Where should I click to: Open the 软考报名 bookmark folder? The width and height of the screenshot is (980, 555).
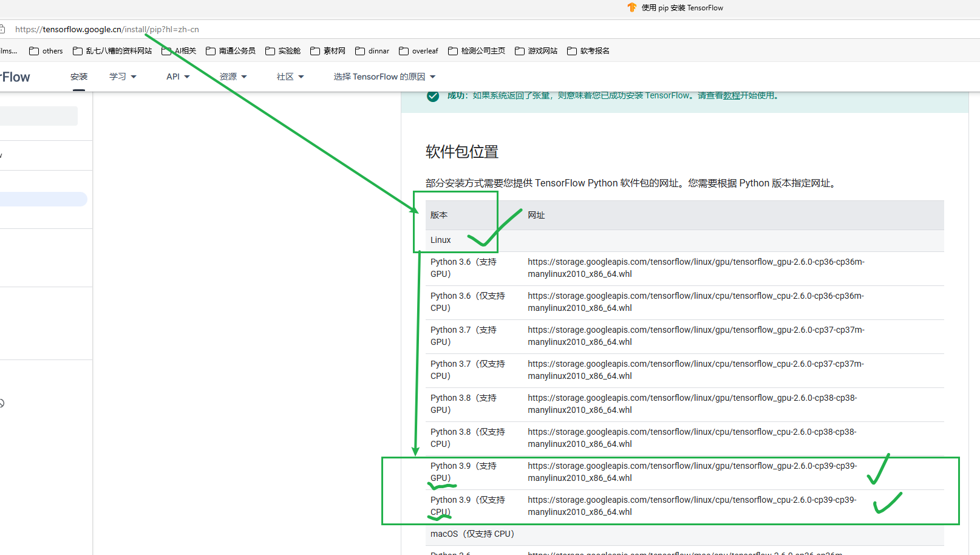[x=588, y=51]
